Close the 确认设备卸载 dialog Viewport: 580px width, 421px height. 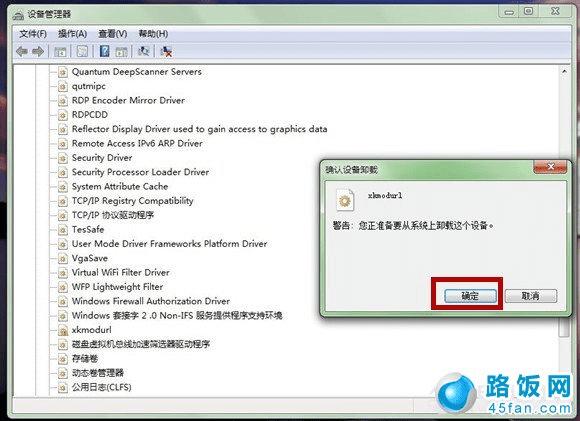tap(550, 167)
